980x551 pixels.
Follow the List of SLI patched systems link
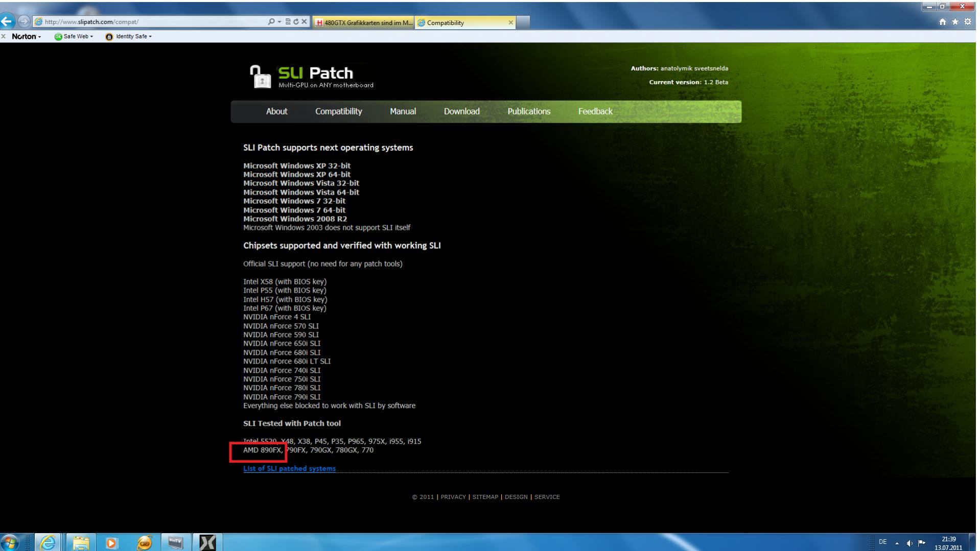click(289, 468)
